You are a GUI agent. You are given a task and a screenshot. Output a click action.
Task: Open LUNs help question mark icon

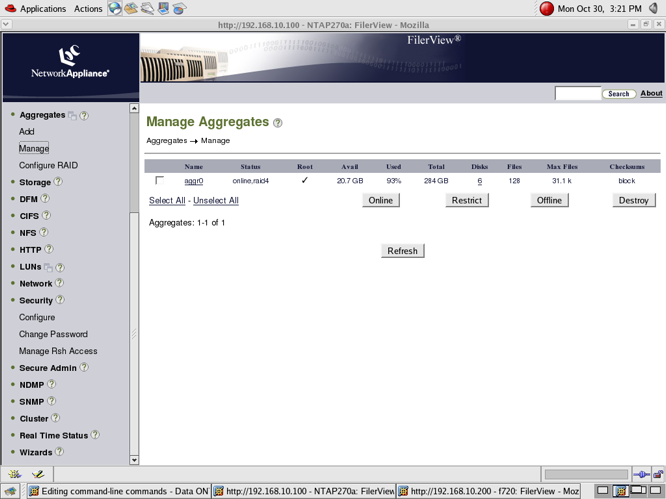click(60, 267)
